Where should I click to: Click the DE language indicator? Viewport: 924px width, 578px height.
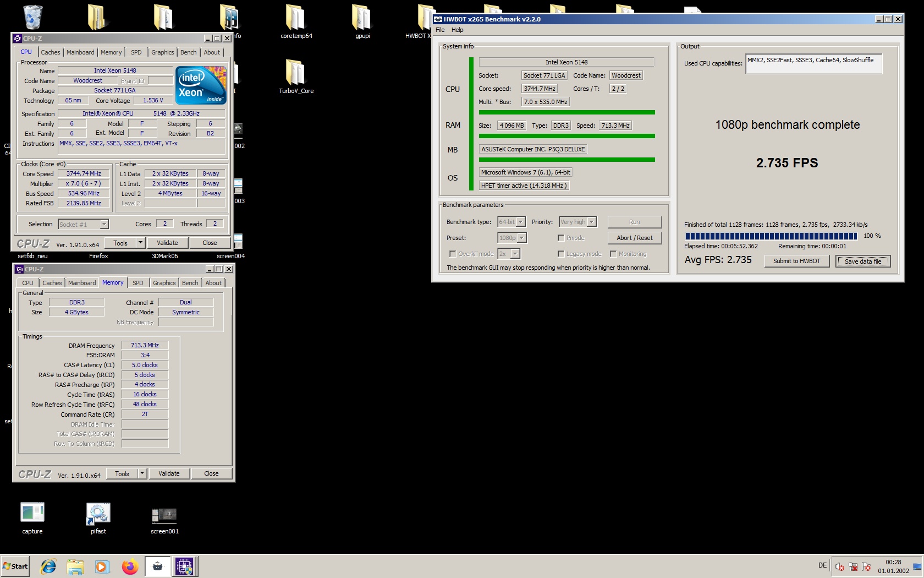click(822, 565)
